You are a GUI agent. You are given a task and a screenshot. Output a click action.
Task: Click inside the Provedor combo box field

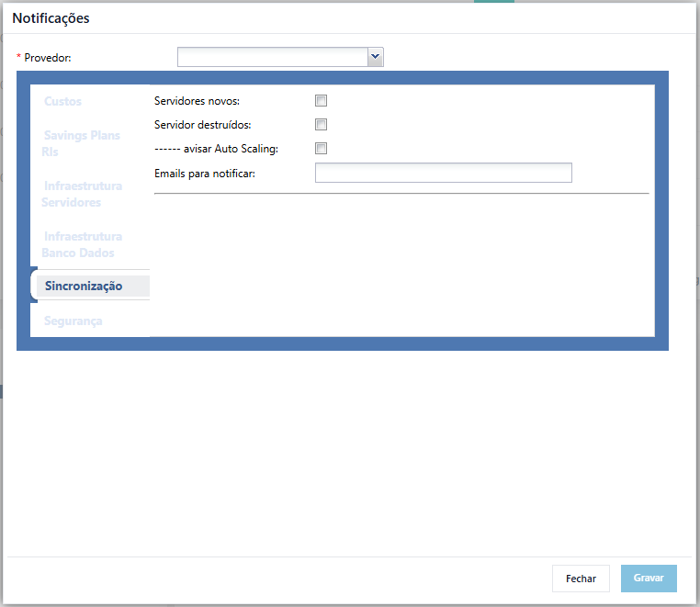coord(273,57)
